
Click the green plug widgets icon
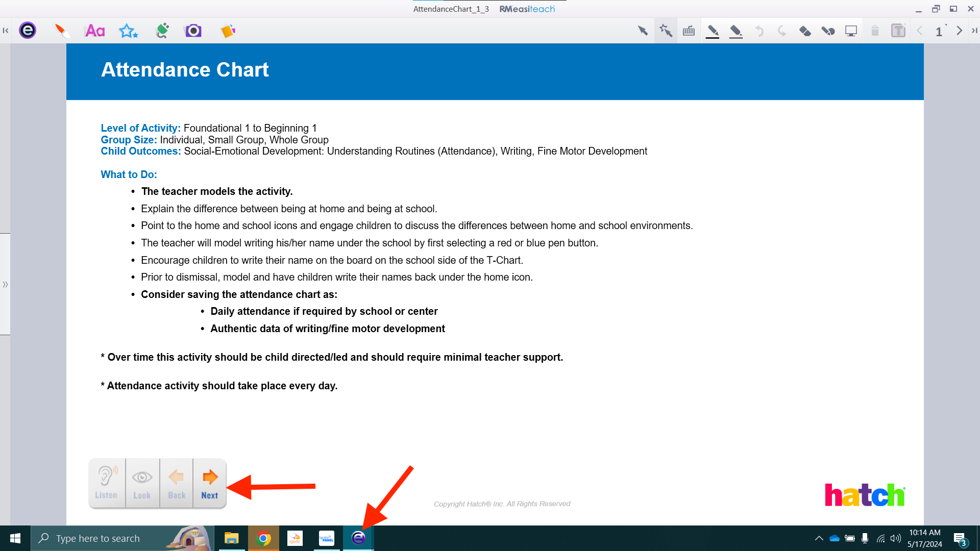click(162, 31)
